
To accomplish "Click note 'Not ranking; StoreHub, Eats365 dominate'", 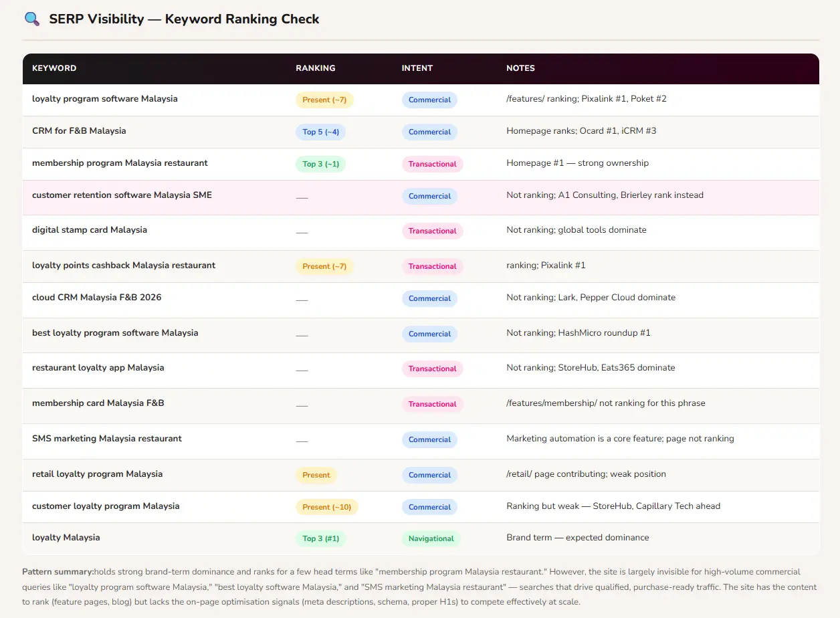I will pyautogui.click(x=591, y=368).
